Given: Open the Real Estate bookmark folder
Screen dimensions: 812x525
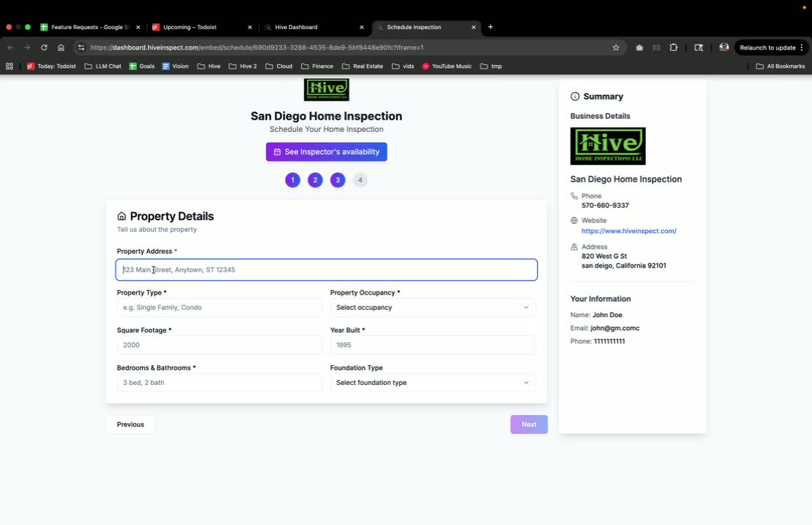Looking at the screenshot, I should tap(362, 66).
